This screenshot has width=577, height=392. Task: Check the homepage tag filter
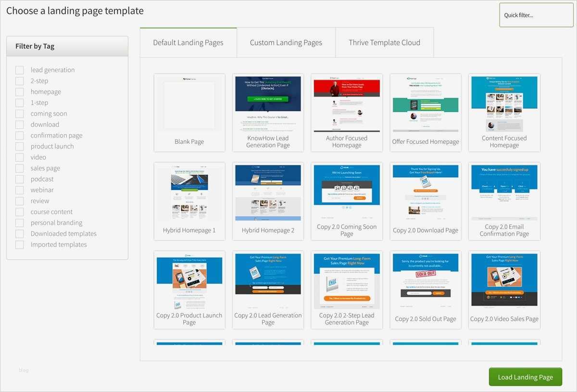(x=19, y=91)
